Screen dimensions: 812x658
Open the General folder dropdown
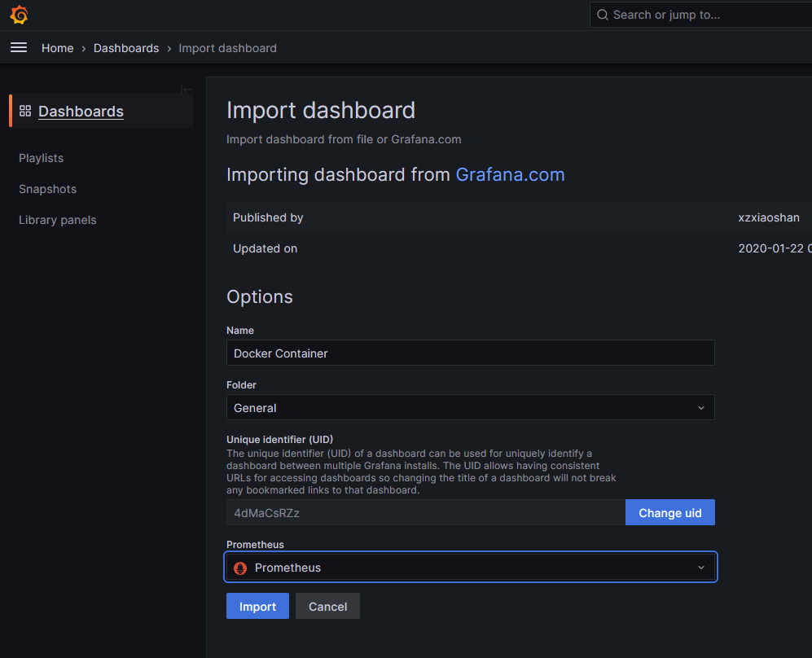[470, 407]
